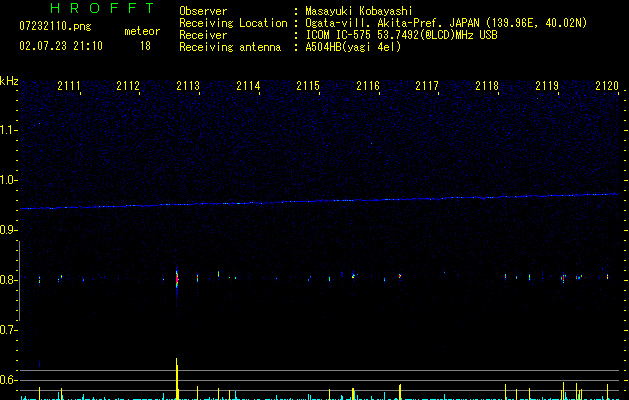Click time marker 2111
Viewport: 629px width, 400px height.
pyautogui.click(x=69, y=86)
